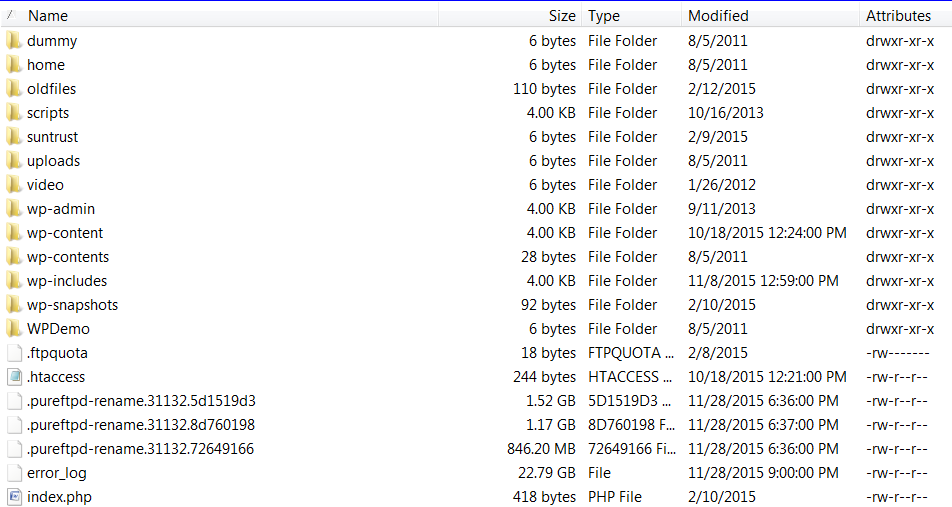This screenshot has height=507, width=952.
Task: Click the scripts folder name
Action: tap(48, 113)
